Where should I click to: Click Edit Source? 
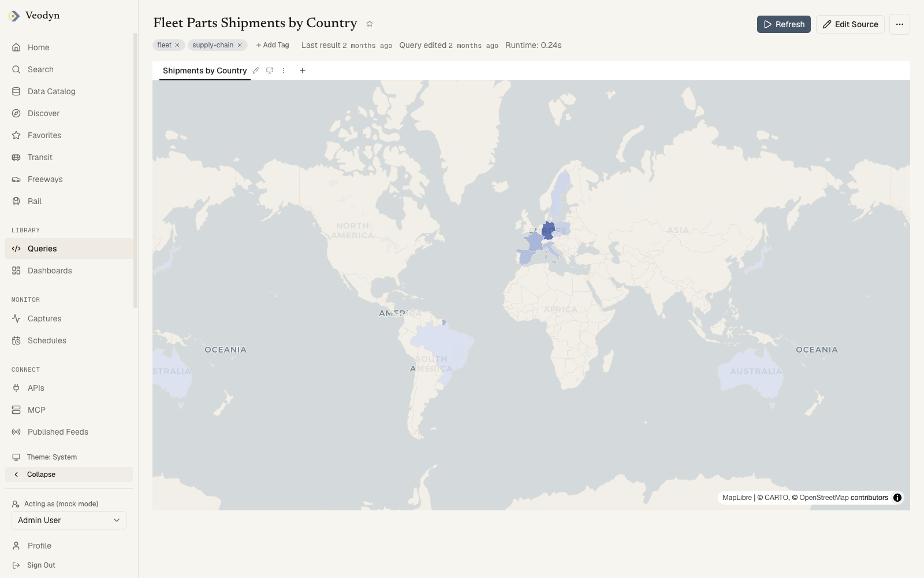[x=850, y=24]
